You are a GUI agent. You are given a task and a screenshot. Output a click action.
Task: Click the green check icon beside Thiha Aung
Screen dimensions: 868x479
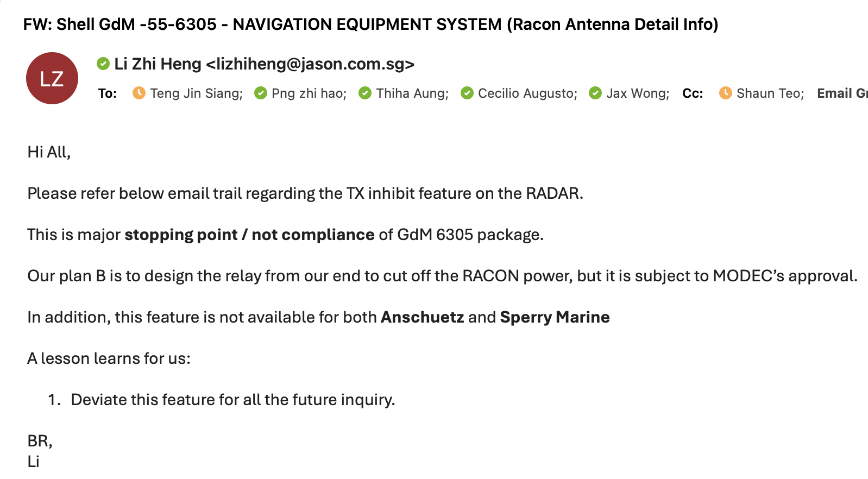click(365, 93)
